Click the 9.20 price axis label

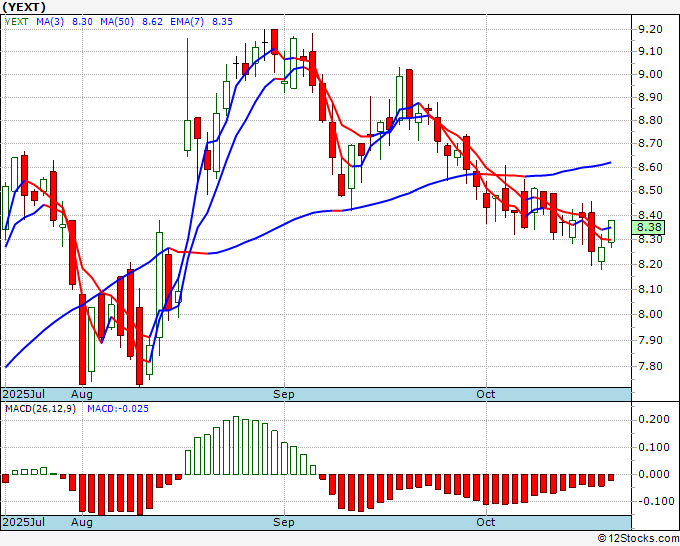pos(650,29)
